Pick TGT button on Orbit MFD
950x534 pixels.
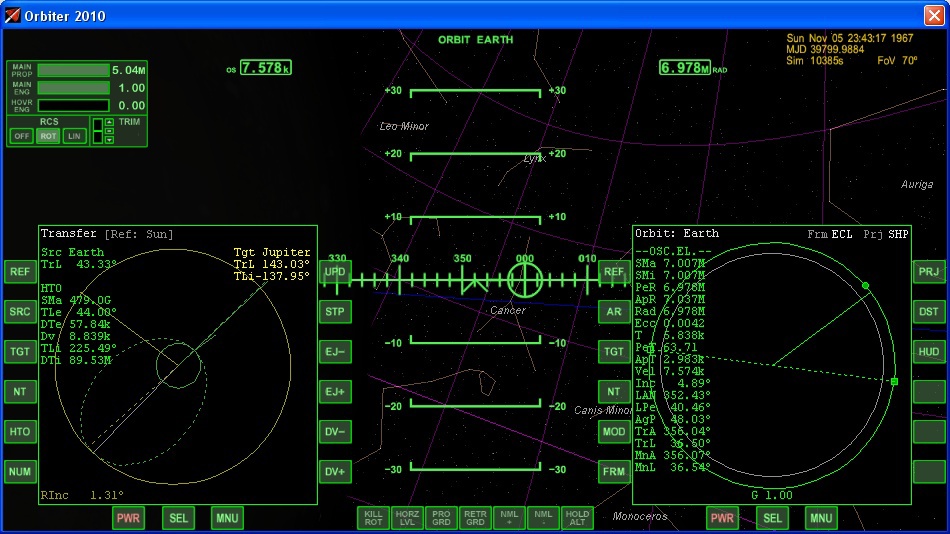coord(614,352)
